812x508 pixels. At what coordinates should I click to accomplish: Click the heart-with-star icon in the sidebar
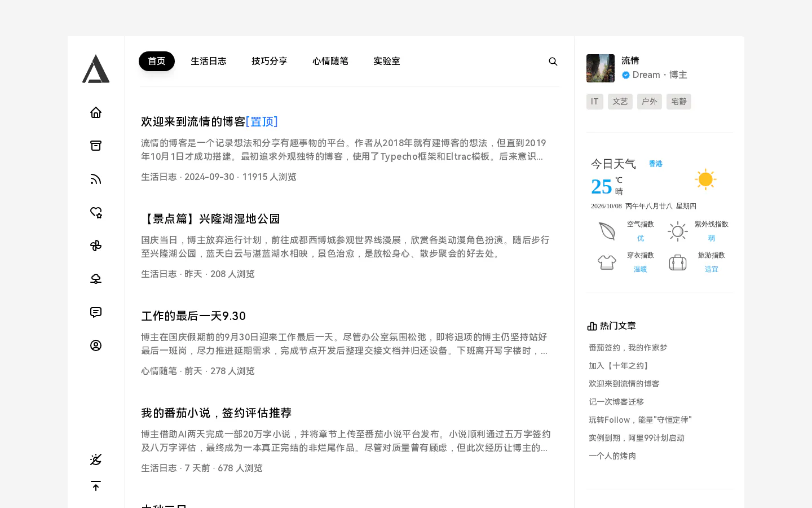click(96, 212)
